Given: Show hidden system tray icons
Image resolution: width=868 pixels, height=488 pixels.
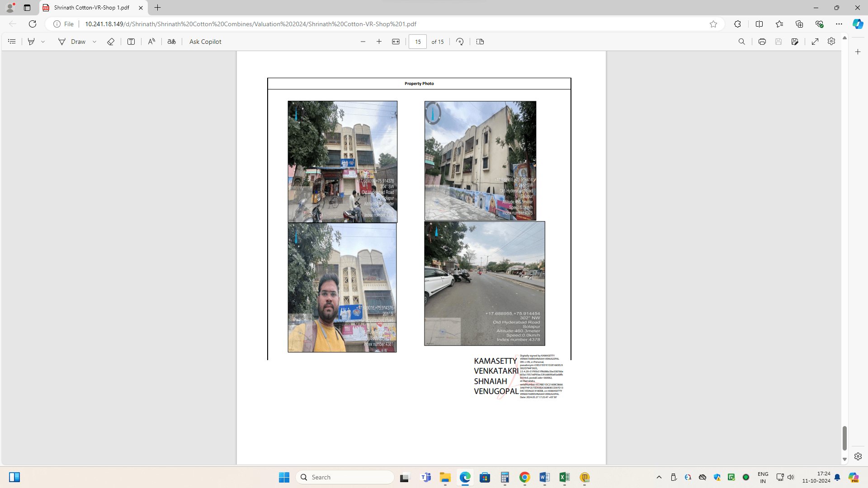Looking at the screenshot, I should pos(659,477).
